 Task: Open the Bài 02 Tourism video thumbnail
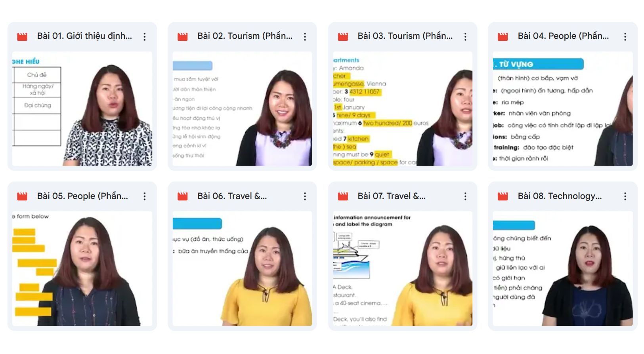click(x=242, y=108)
